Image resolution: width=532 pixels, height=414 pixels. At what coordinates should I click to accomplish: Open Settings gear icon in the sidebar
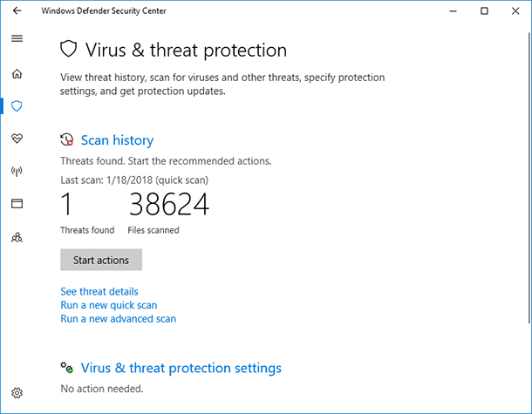pyautogui.click(x=17, y=392)
